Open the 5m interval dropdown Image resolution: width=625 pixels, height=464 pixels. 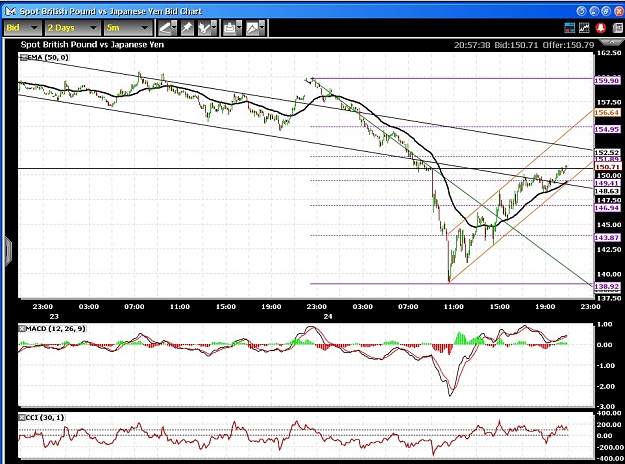(x=127, y=28)
